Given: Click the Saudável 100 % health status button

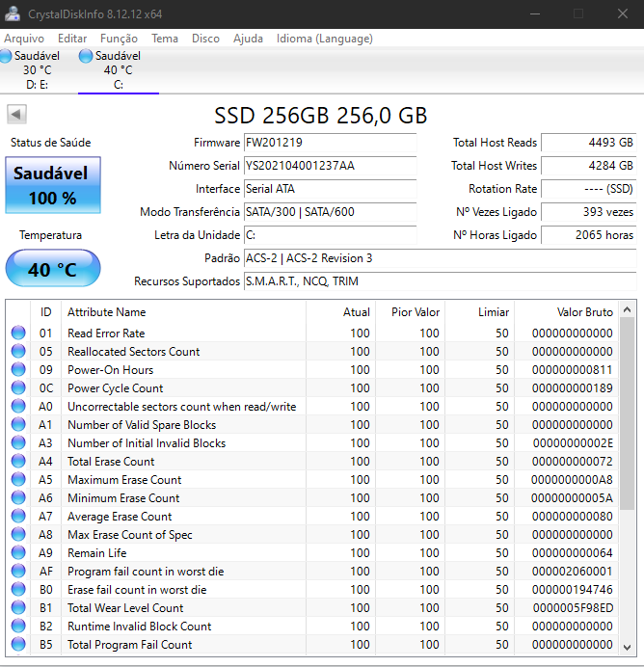Looking at the screenshot, I should click(x=53, y=185).
